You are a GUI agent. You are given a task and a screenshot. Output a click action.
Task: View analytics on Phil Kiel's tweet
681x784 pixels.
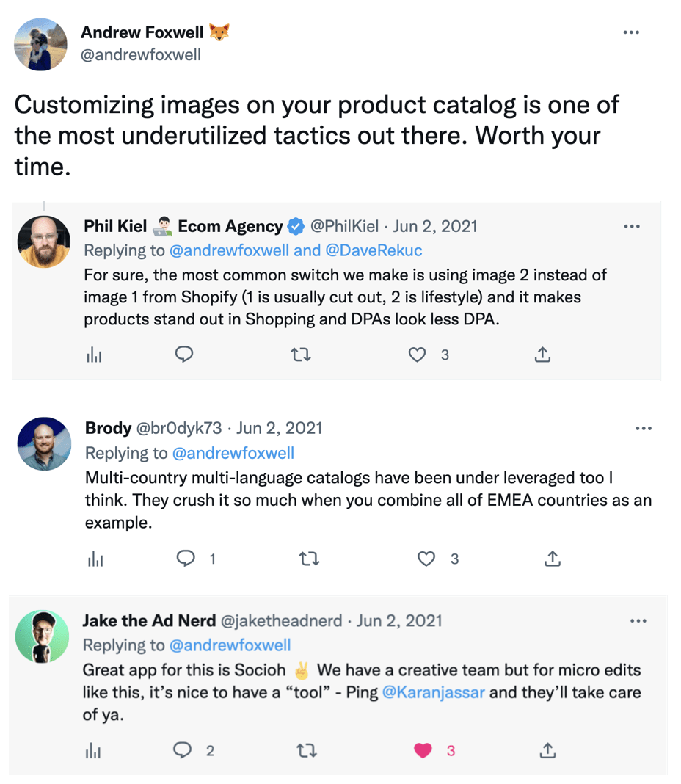(x=94, y=355)
